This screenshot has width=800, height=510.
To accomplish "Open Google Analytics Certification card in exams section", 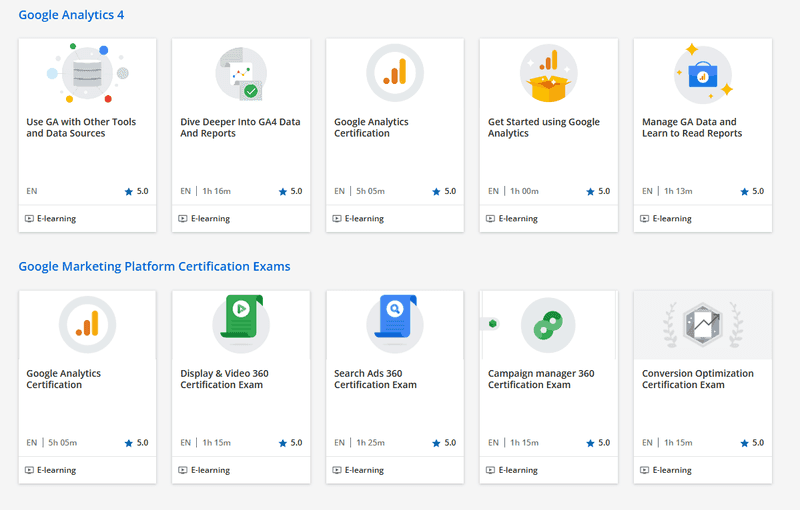I will [x=87, y=387].
